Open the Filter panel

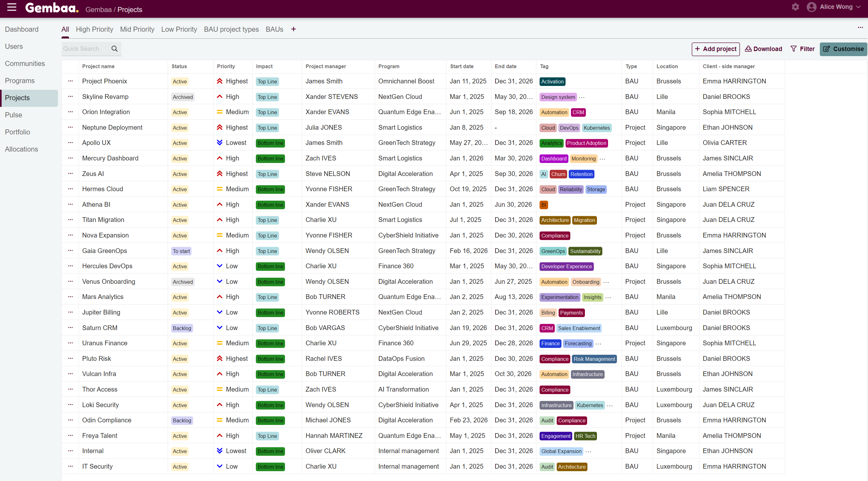coord(802,49)
